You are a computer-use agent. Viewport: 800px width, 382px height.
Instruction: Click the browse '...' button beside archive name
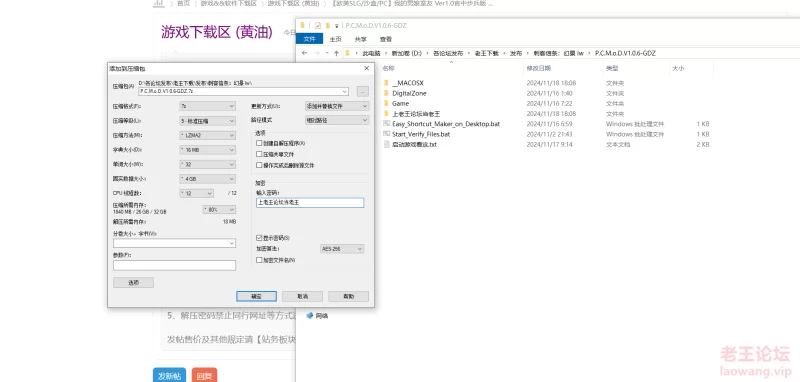coord(363,91)
